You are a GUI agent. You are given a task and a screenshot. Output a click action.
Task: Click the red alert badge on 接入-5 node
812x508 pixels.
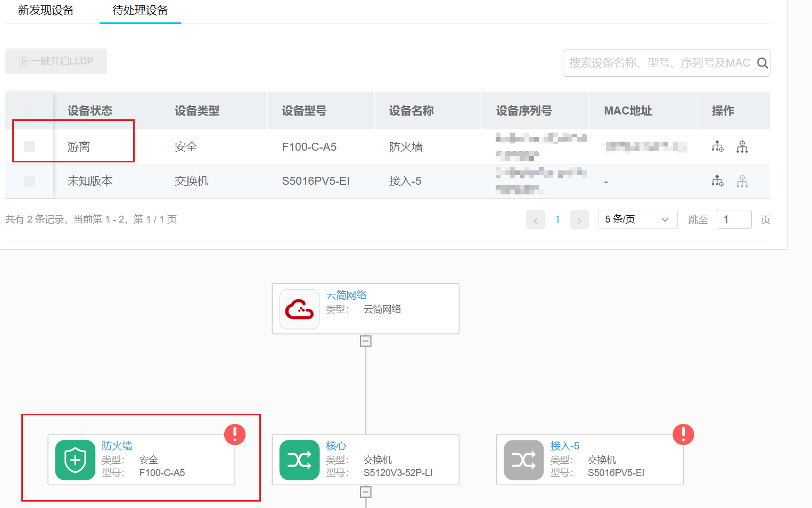point(683,434)
